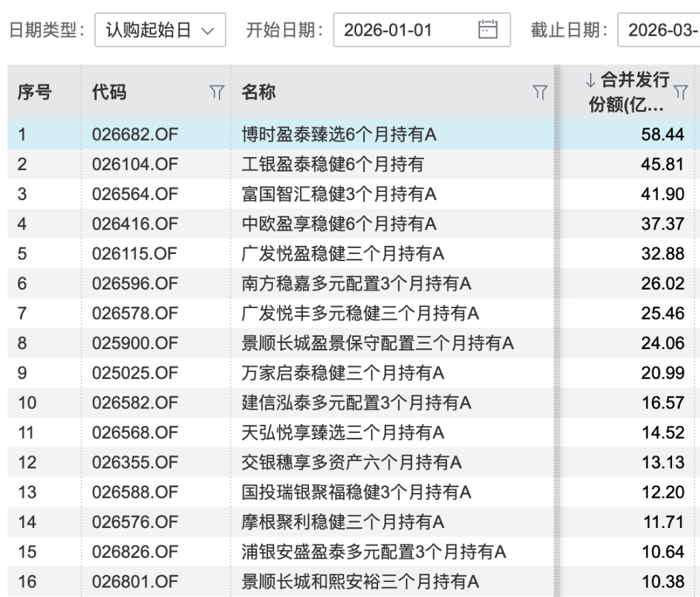The width and height of the screenshot is (700, 597).
Task: Click share value 14.52
Action: pos(662,433)
